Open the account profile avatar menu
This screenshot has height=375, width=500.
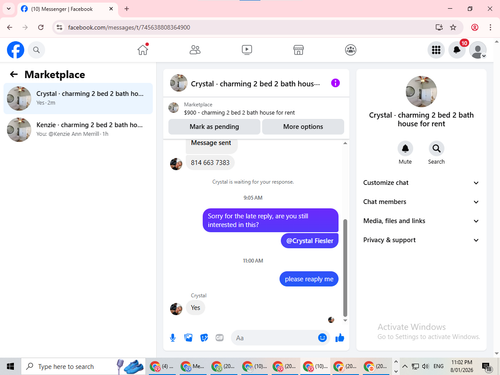pyautogui.click(x=477, y=50)
